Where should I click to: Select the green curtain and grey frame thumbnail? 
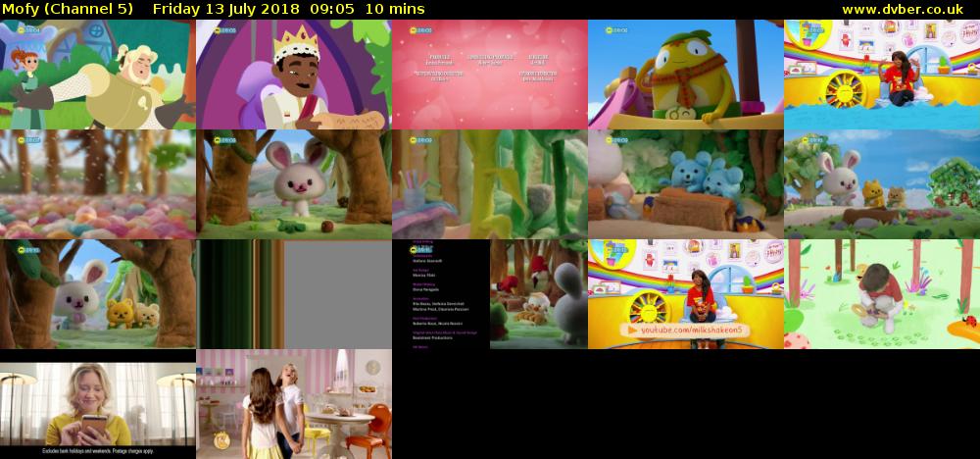click(294, 294)
